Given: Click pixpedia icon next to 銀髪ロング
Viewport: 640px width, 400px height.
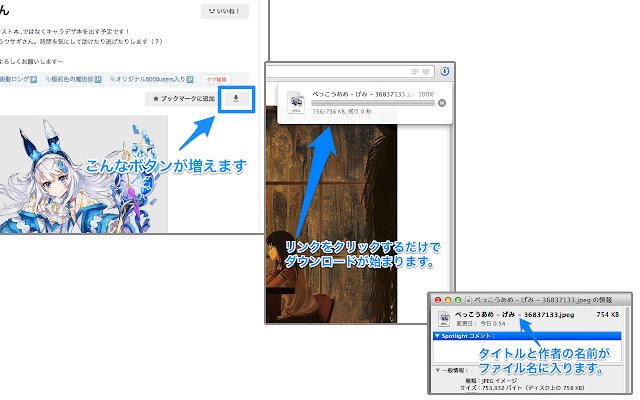Looking at the screenshot, I should (x=33, y=80).
